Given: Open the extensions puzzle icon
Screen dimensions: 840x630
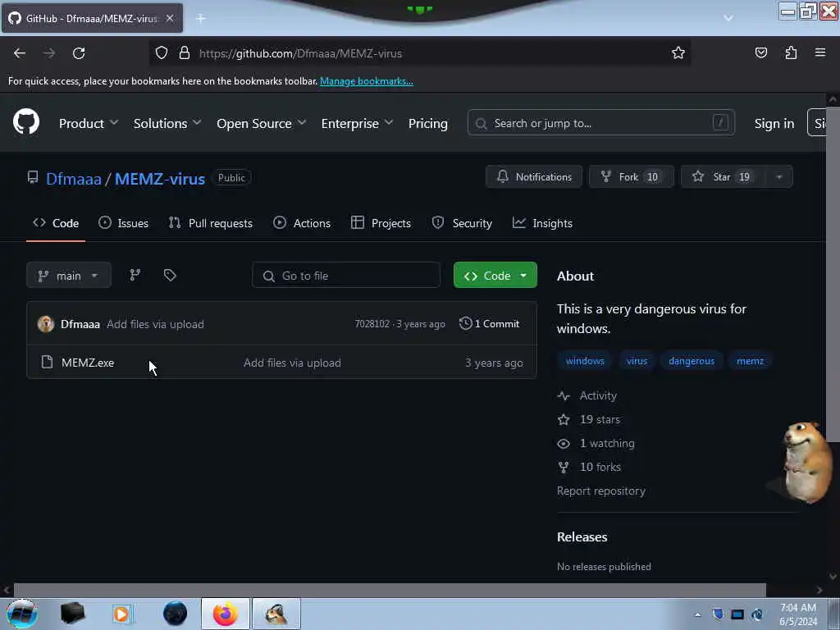Looking at the screenshot, I should click(791, 53).
